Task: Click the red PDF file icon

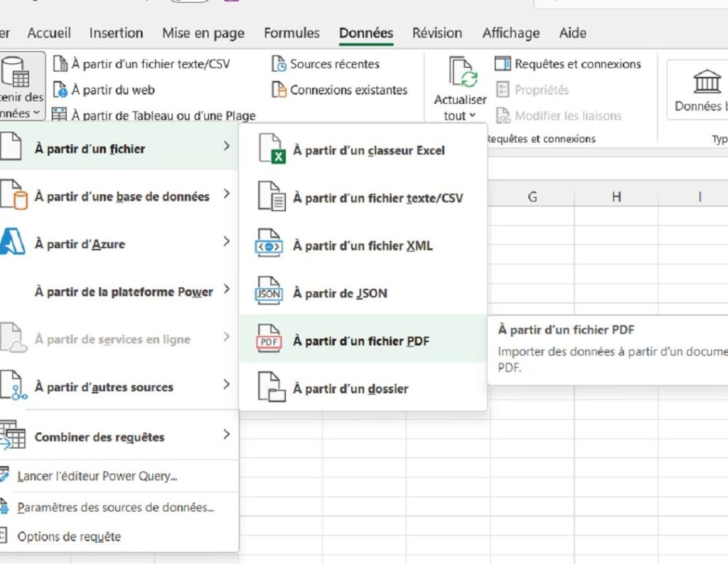Action: tap(269, 339)
